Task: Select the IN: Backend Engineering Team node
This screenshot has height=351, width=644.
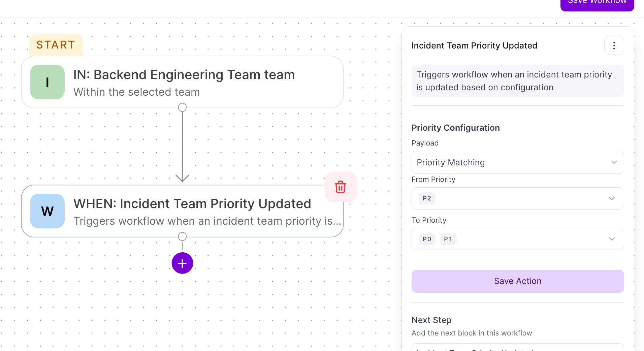Action: (x=182, y=82)
